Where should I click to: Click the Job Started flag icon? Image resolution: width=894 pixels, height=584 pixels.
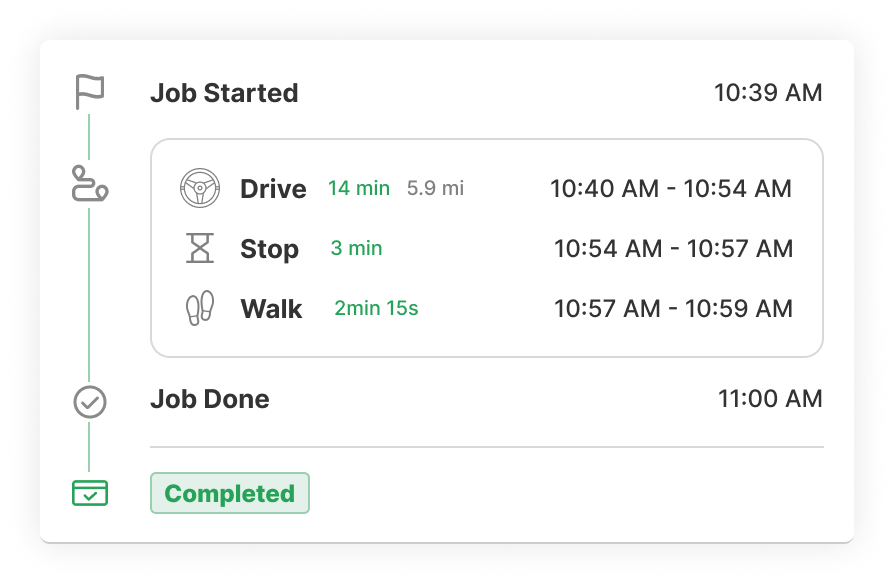point(90,92)
